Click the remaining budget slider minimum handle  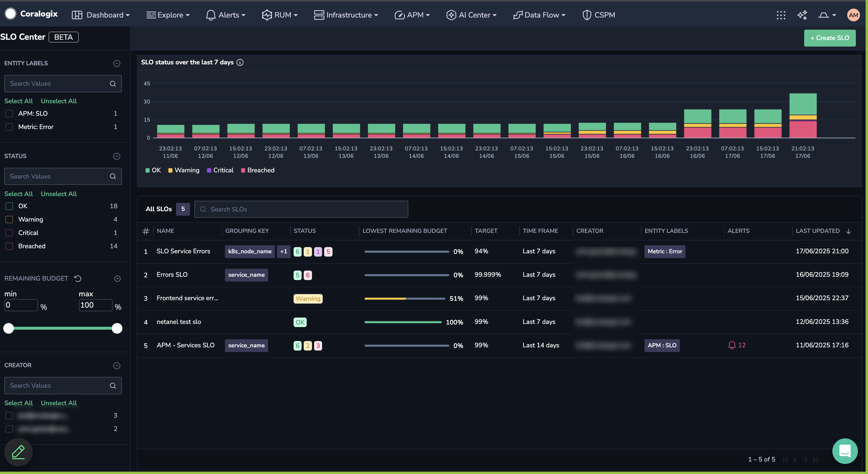pyautogui.click(x=9, y=328)
